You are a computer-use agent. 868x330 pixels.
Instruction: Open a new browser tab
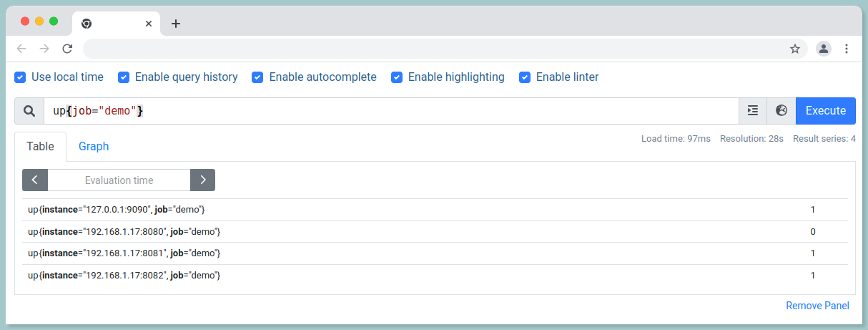[x=176, y=24]
